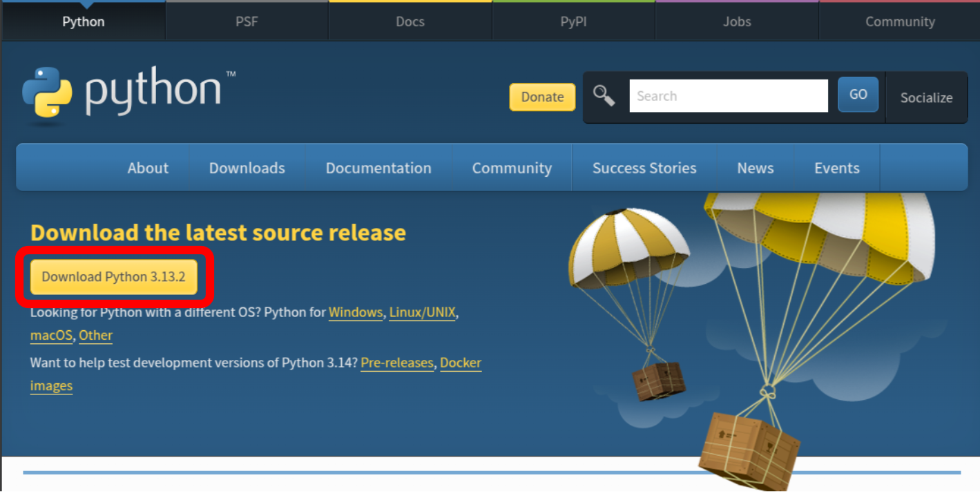Click inside the Search input field
The image size is (980, 498).
pos(728,95)
